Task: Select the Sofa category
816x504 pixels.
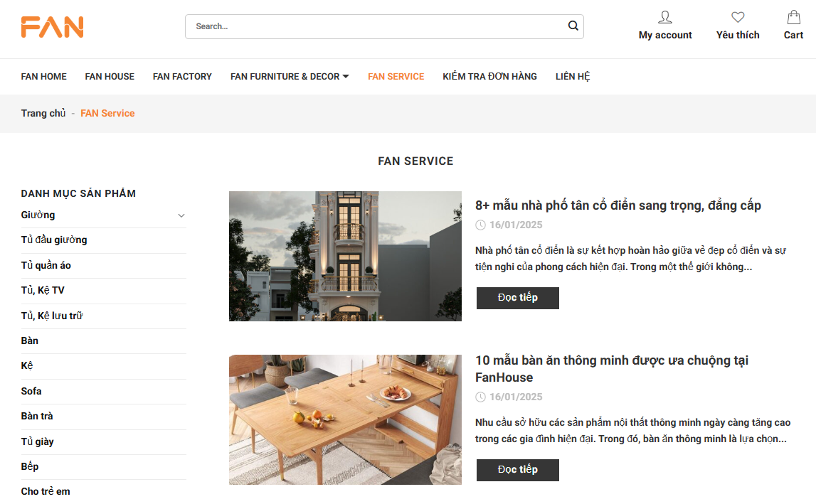Action: pyautogui.click(x=31, y=391)
